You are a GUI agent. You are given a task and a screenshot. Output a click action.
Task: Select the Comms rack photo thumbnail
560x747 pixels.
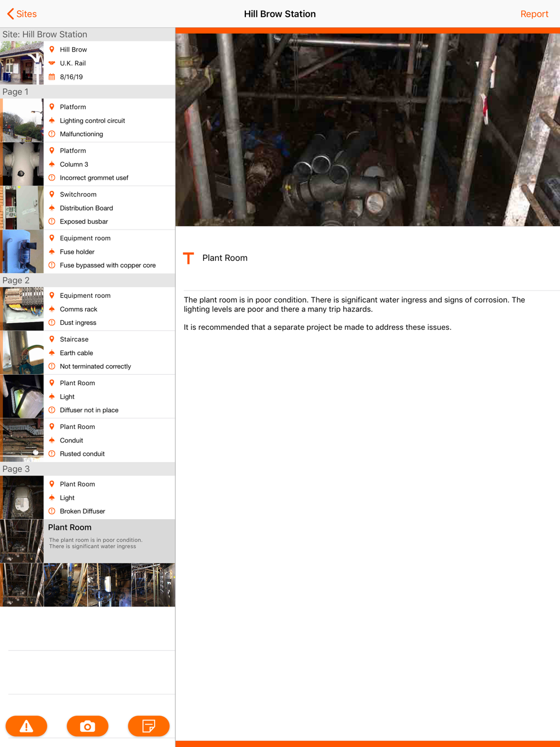coord(22,309)
